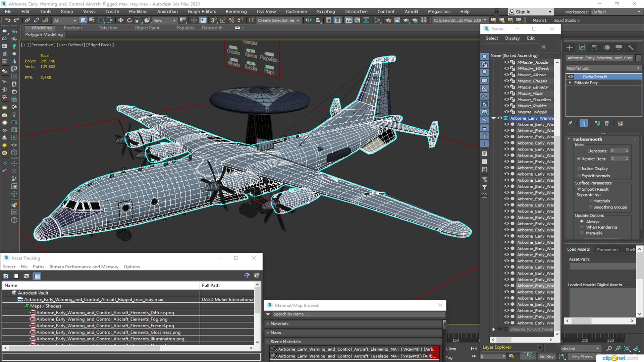Click Refresh icon in Asset Tracking
Viewport: 644px width, 362px height.
click(x=6, y=276)
